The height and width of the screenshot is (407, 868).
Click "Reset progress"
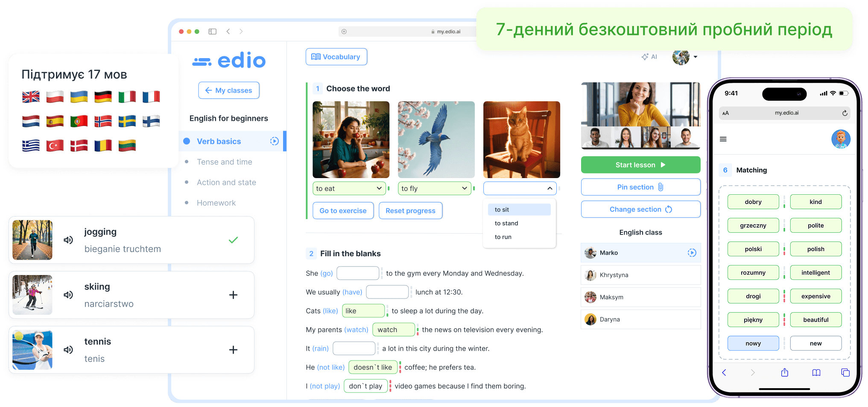click(410, 210)
